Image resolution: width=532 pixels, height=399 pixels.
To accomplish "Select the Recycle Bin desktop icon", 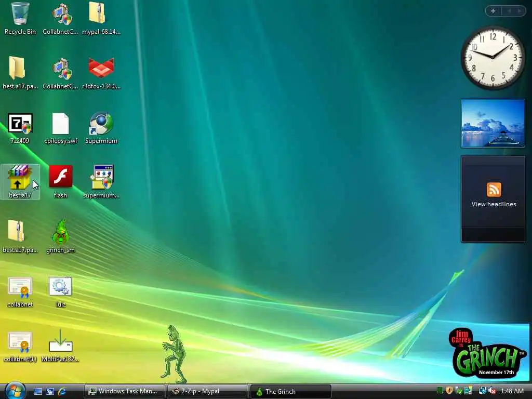I will pos(20,19).
